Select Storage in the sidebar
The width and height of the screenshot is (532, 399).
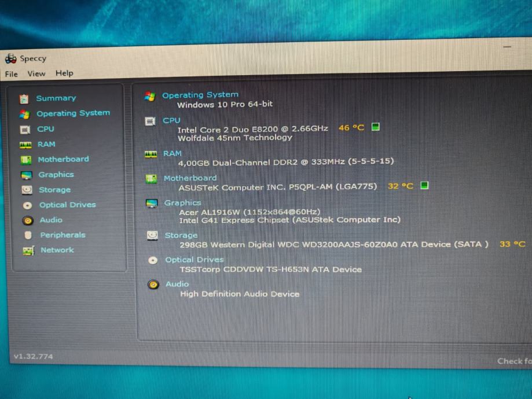coord(54,190)
